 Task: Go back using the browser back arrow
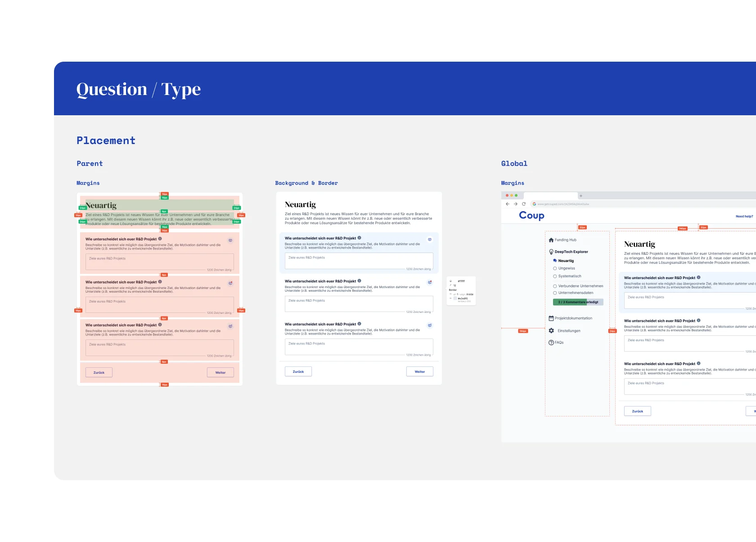pyautogui.click(x=508, y=204)
